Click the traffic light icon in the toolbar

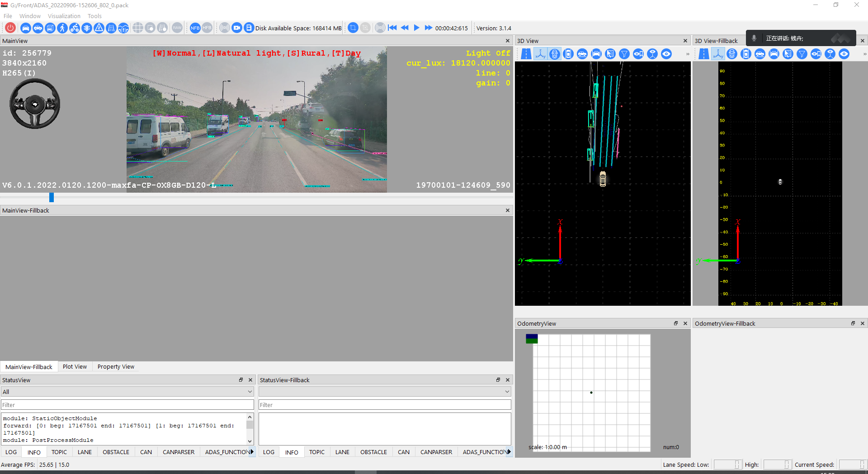[x=87, y=28]
